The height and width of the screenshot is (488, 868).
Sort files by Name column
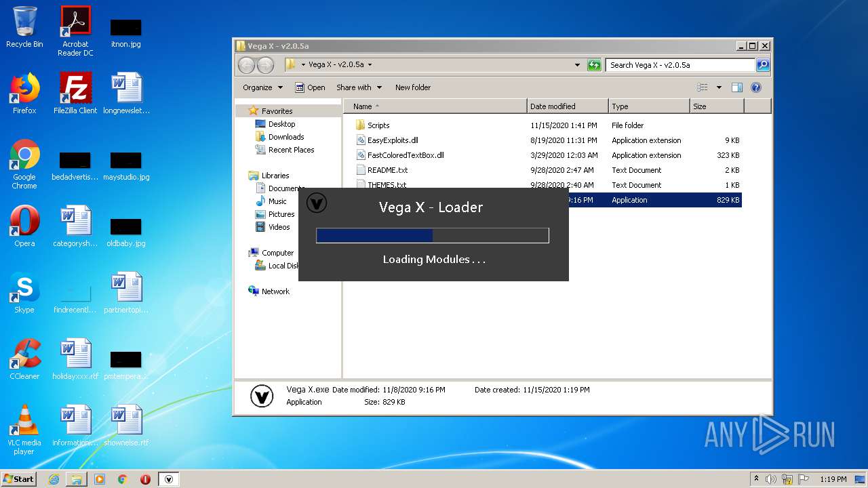(435, 106)
